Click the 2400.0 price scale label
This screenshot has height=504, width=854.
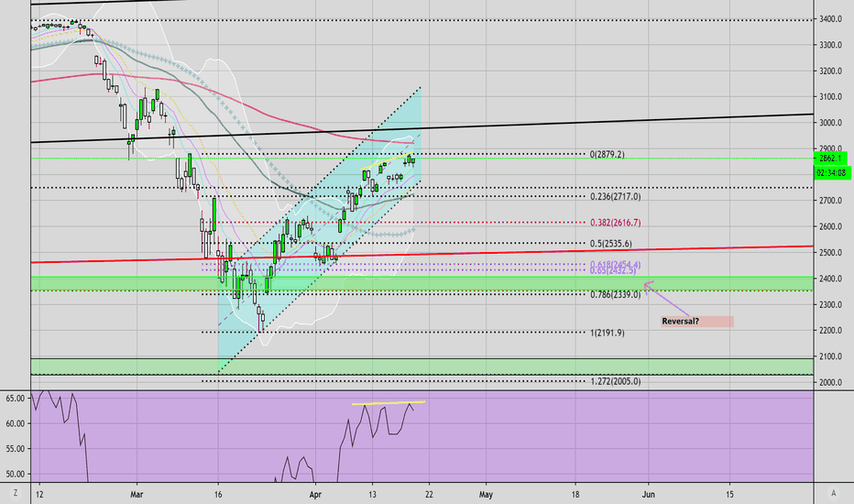[x=830, y=279]
